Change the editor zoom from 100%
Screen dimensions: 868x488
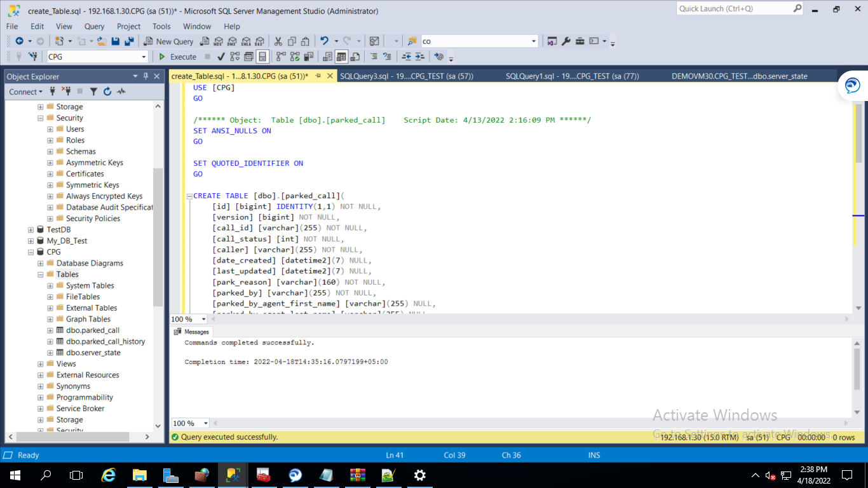coord(188,318)
